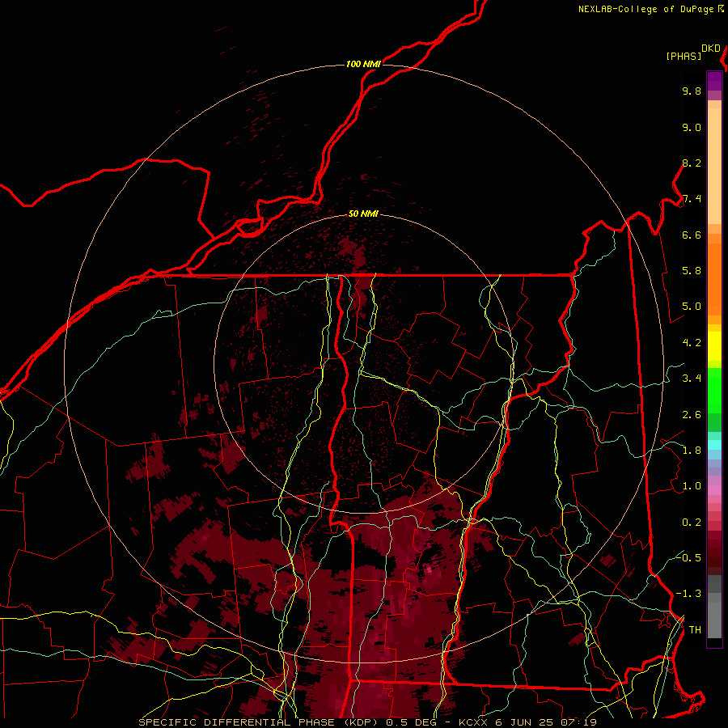
Task: Click the 3.4 value on the color scale
Action: (692, 379)
